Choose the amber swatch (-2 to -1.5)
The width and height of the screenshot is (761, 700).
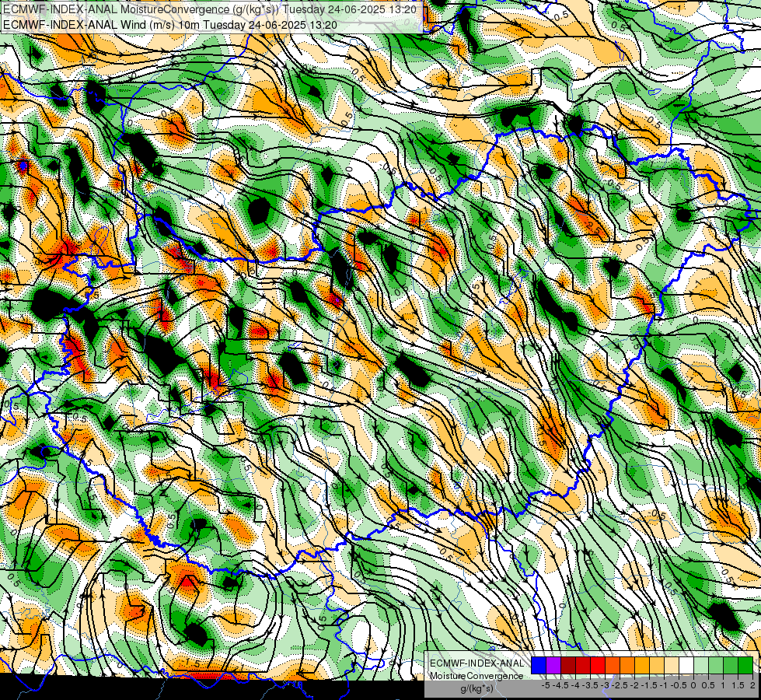pyautogui.click(x=642, y=665)
